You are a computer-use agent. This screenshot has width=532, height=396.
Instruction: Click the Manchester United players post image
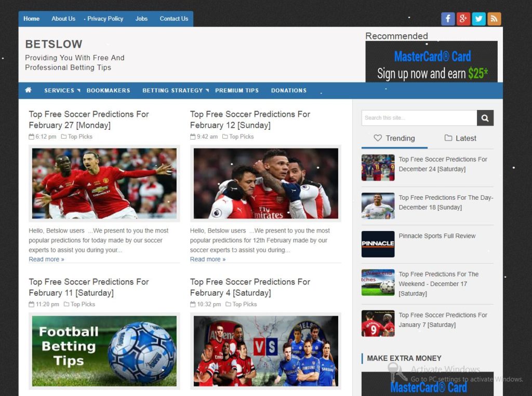pos(104,183)
